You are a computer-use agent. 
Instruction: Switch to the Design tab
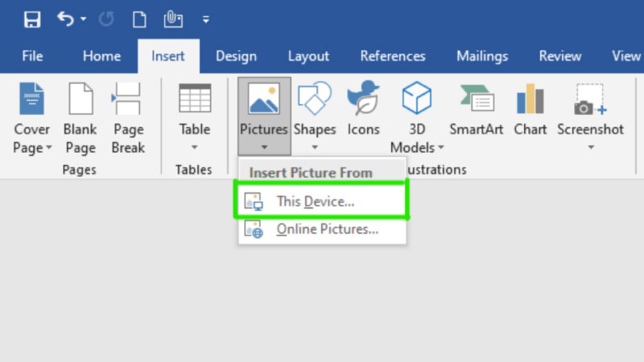[x=236, y=56]
